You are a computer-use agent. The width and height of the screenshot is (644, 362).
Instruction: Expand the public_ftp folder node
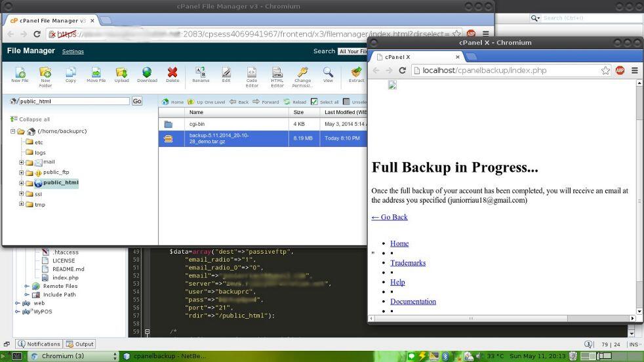pyautogui.click(x=22, y=172)
